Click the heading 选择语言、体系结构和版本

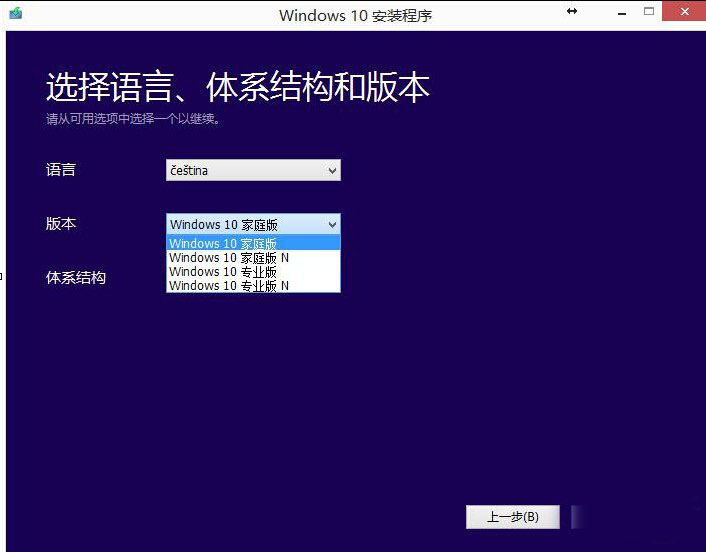tap(238, 86)
